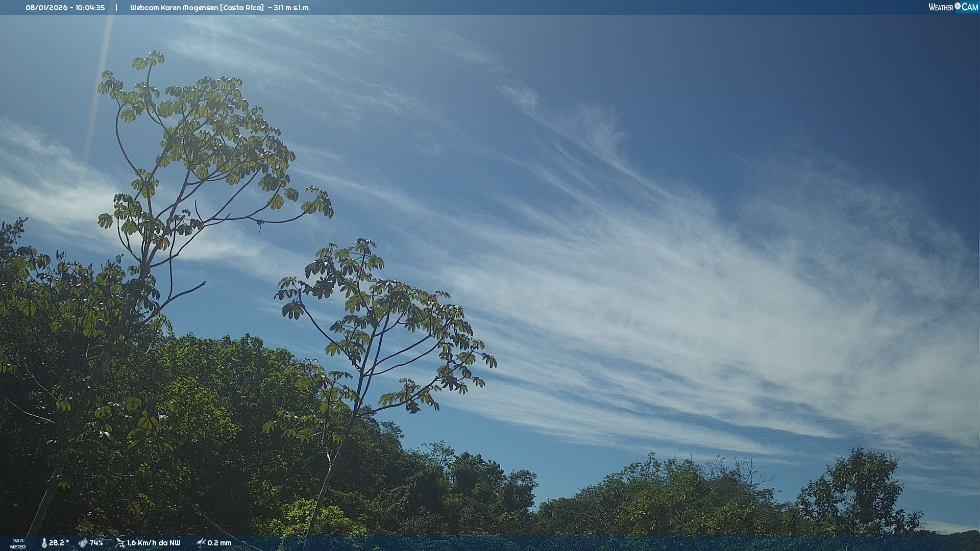This screenshot has height=551, width=980.
Task: Click the CAM text of the logo
Action: pos(970,7)
